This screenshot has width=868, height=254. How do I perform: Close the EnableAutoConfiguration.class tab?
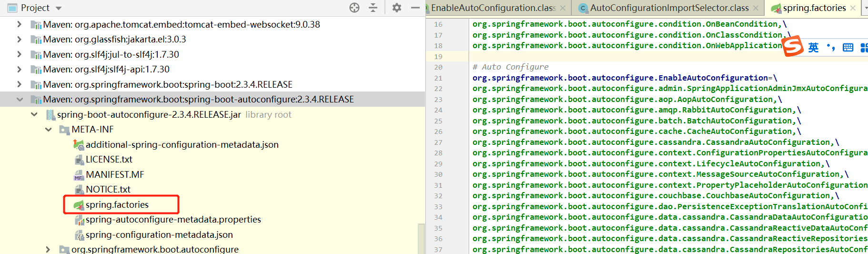tap(563, 8)
